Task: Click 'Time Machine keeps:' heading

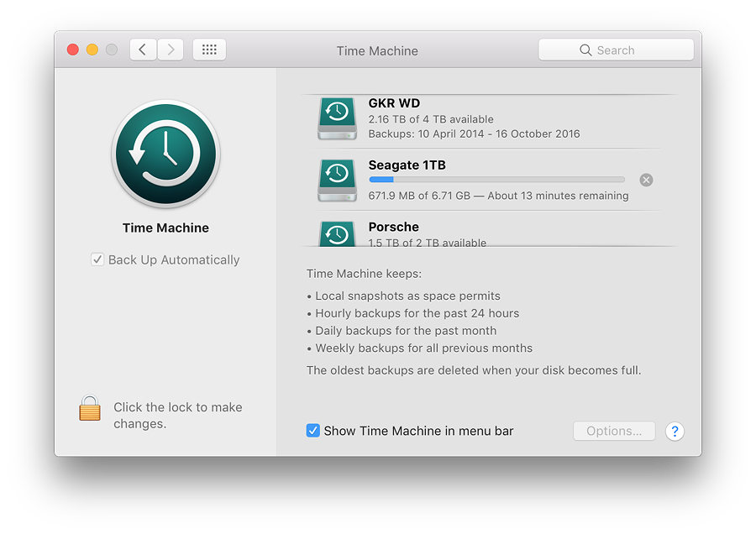Action: click(364, 273)
